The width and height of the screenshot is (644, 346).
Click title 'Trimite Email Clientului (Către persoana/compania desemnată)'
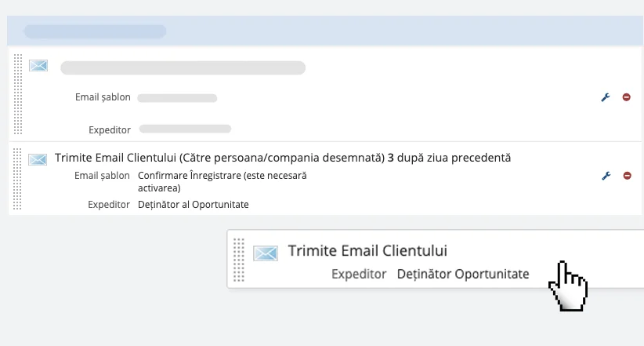(x=219, y=158)
